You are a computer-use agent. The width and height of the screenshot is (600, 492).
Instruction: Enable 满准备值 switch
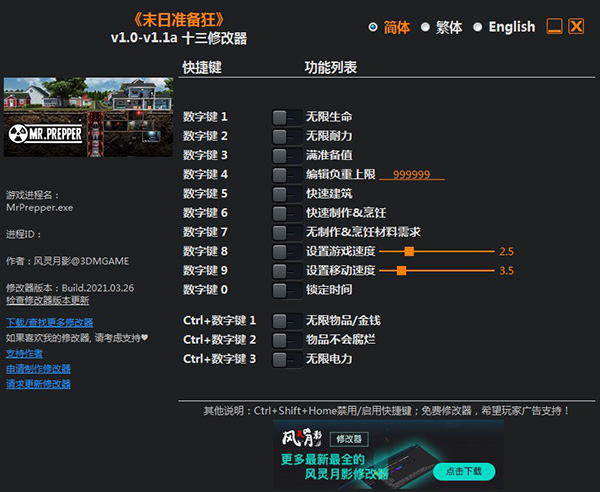pyautogui.click(x=287, y=156)
